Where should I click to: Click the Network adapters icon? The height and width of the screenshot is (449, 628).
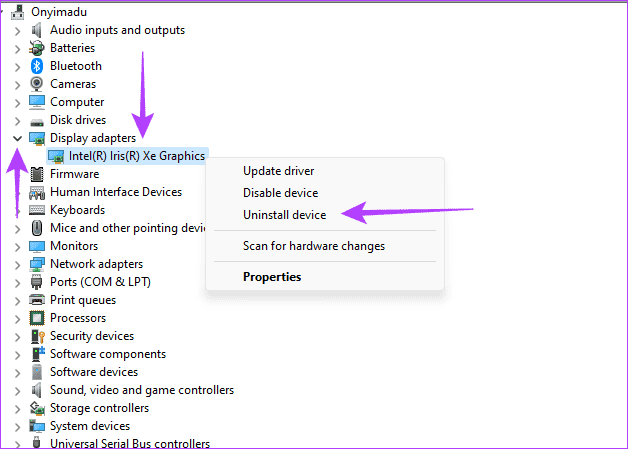point(36,264)
